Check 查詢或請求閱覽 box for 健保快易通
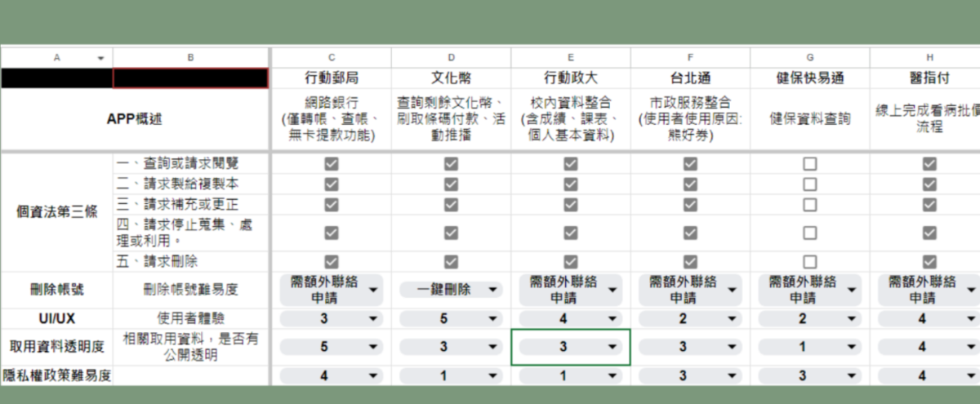This screenshot has height=404, width=980. tap(809, 163)
